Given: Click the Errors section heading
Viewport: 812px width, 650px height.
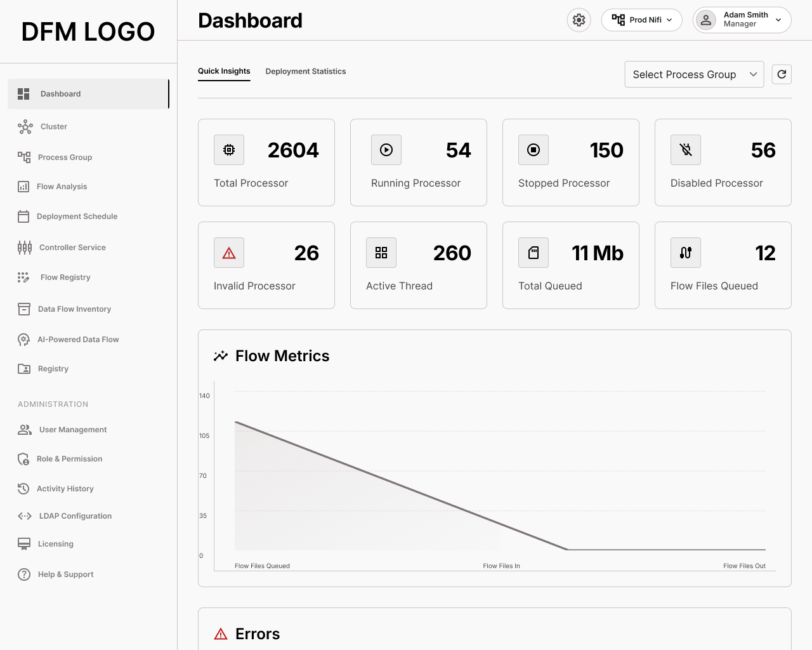Looking at the screenshot, I should pos(258,633).
